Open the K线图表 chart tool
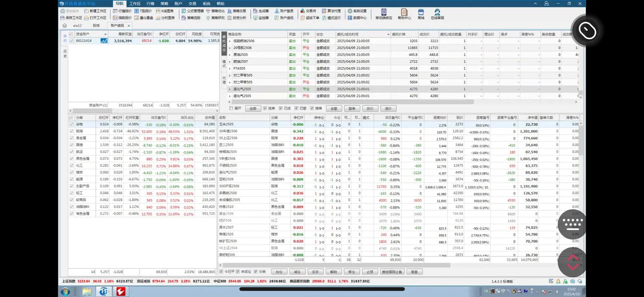 [x=165, y=11]
